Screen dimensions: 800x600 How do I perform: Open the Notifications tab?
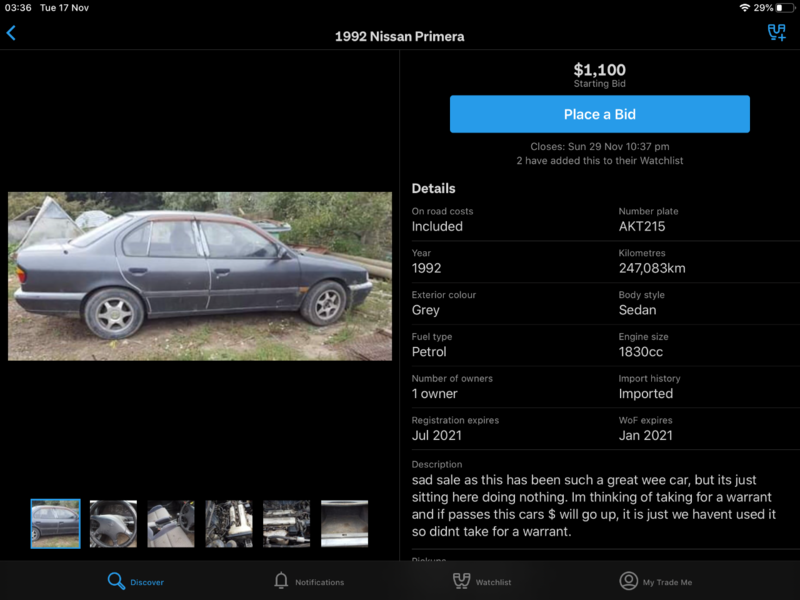(309, 581)
